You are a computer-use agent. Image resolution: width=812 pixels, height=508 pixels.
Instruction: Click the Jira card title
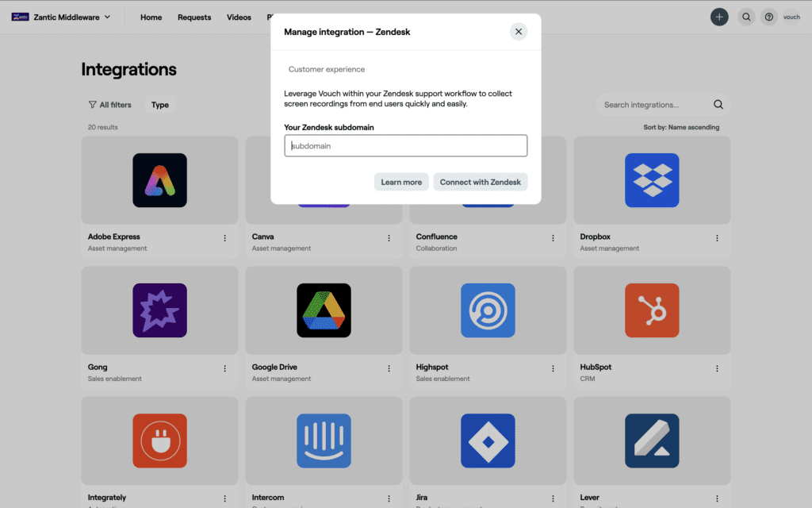click(422, 497)
